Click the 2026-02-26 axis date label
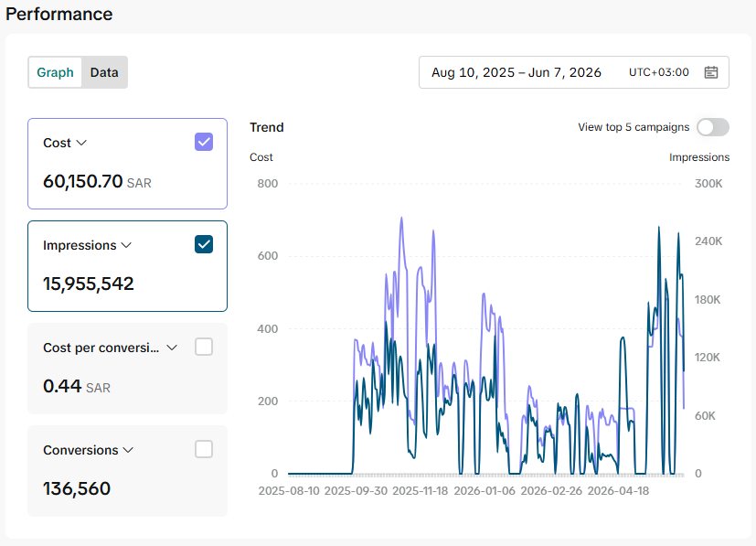 click(551, 491)
